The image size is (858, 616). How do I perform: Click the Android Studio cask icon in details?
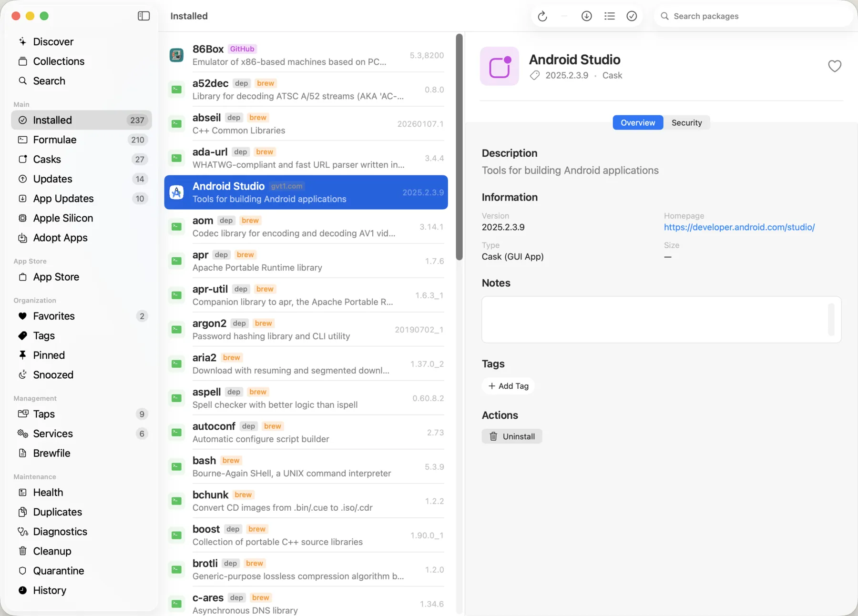tap(500, 66)
